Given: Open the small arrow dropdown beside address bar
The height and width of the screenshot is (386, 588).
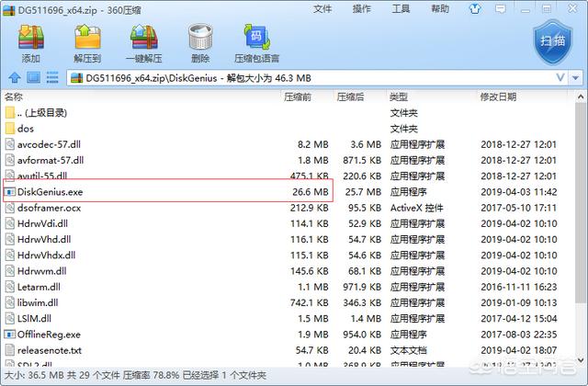Looking at the screenshot, I should [576, 78].
